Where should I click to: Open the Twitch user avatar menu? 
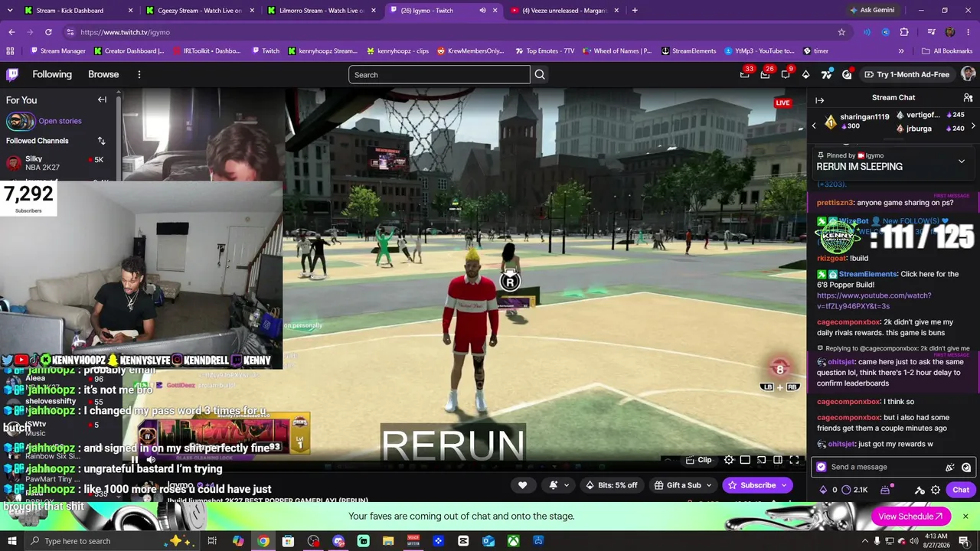(968, 74)
